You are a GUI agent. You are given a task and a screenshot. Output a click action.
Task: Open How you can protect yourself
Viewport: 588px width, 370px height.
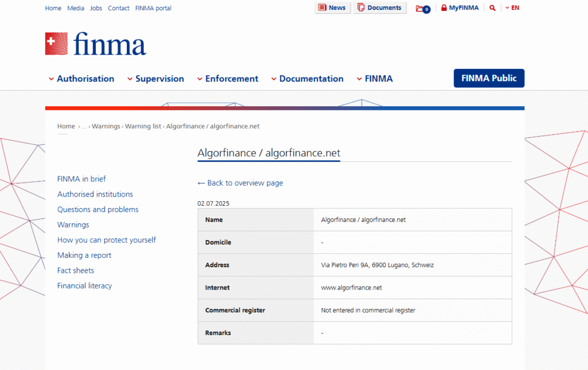[x=106, y=240]
